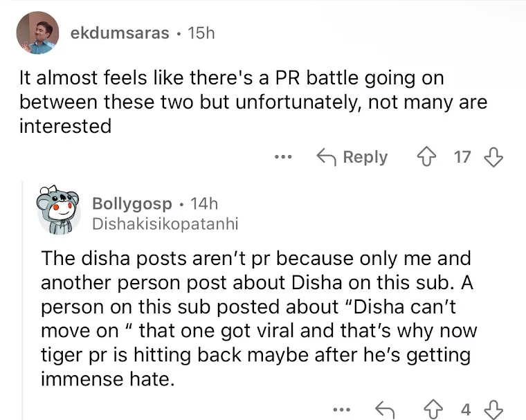Downvote the Bollygosp reply
This screenshot has height=420, width=526.
(492, 410)
